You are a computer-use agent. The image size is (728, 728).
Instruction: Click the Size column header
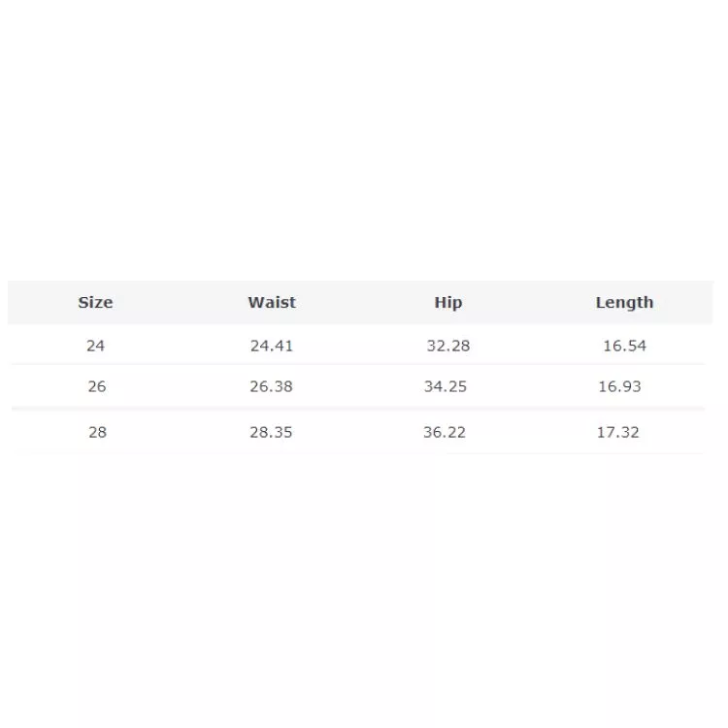(95, 303)
